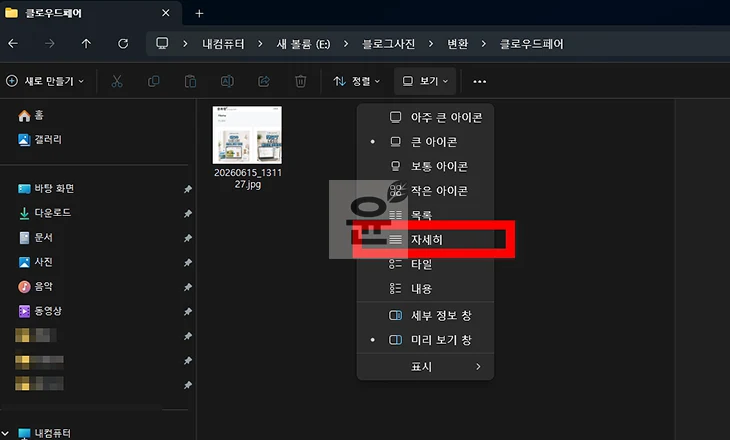Collapse the 내컴퓨터 tree node

(5, 433)
